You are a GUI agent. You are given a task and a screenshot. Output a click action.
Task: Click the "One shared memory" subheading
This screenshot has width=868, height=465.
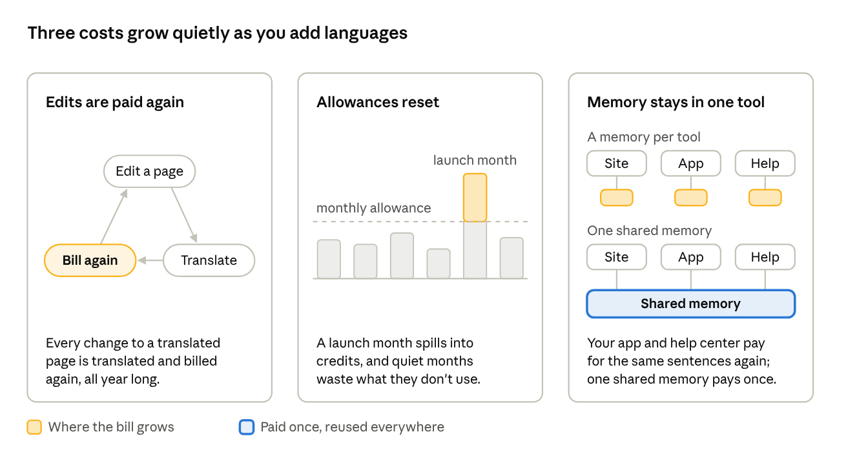click(x=649, y=231)
